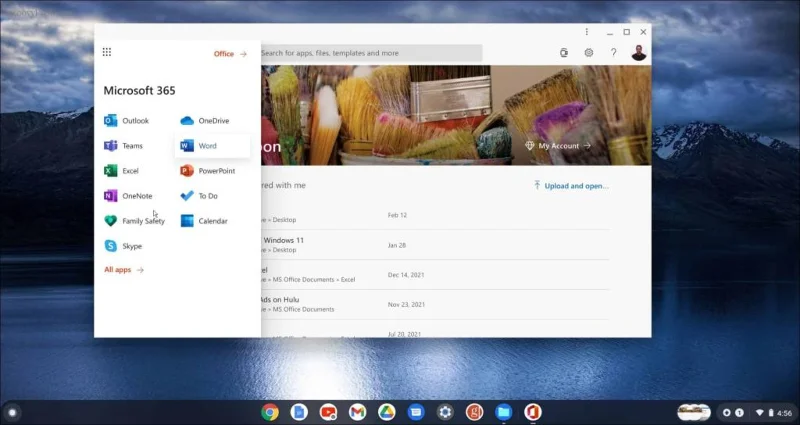Click the ChromeOS launcher circle button
Viewport: 800px width, 425px height.
12,412
